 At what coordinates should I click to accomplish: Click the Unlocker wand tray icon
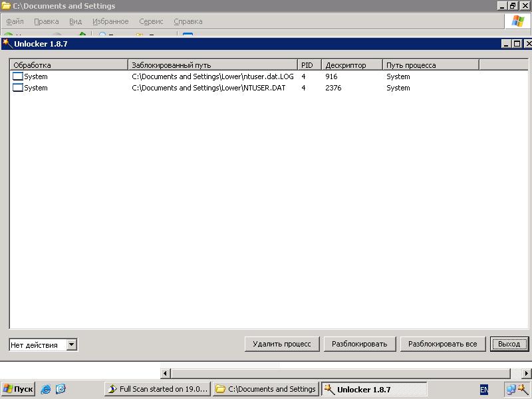tap(523, 389)
